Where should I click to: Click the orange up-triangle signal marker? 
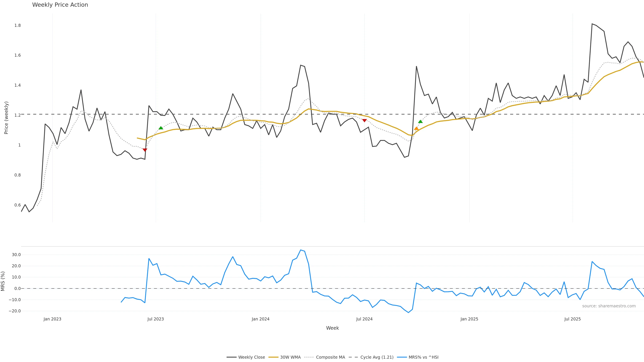click(x=416, y=128)
